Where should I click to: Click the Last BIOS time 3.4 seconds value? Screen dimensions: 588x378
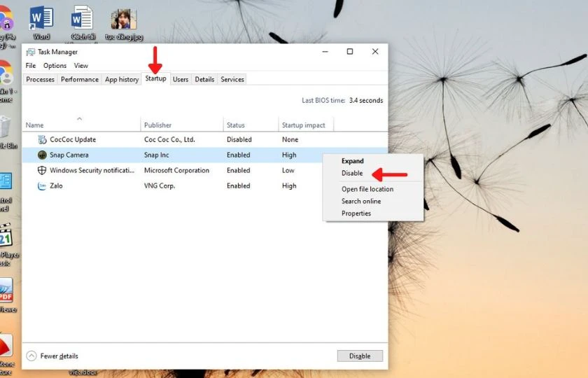[x=366, y=101]
